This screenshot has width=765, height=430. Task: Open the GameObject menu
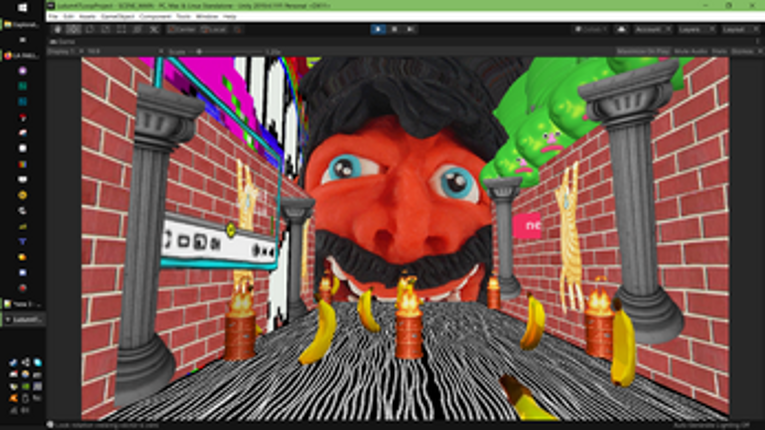tap(118, 16)
